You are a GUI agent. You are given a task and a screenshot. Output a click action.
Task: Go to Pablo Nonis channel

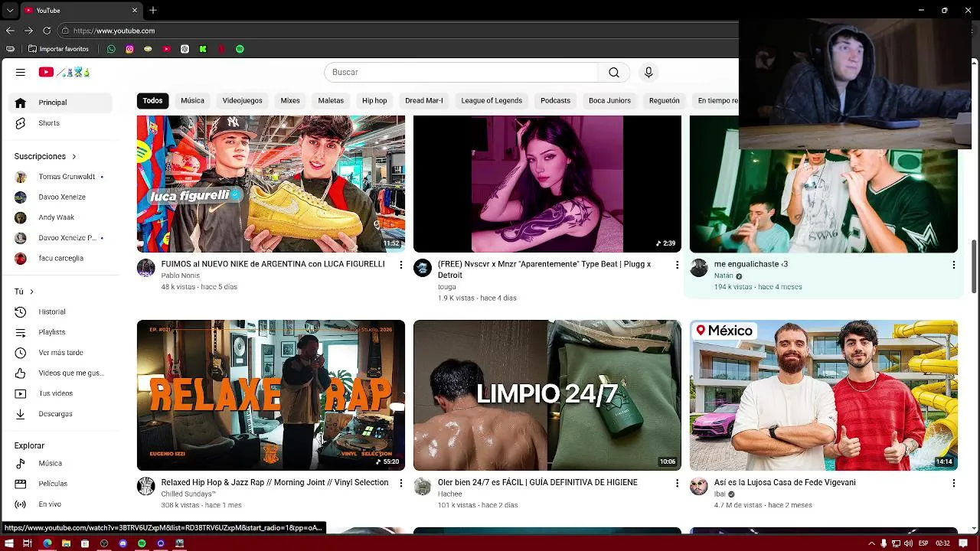pyautogui.click(x=180, y=275)
